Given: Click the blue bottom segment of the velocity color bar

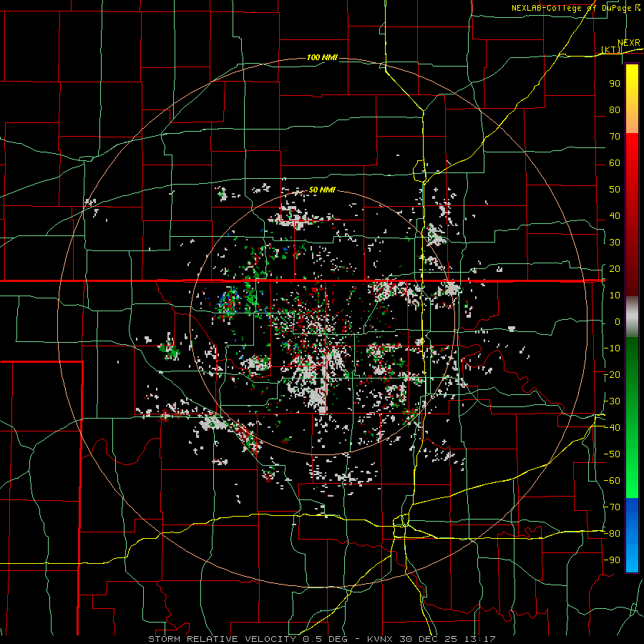Looking at the screenshot, I should 632,535.
